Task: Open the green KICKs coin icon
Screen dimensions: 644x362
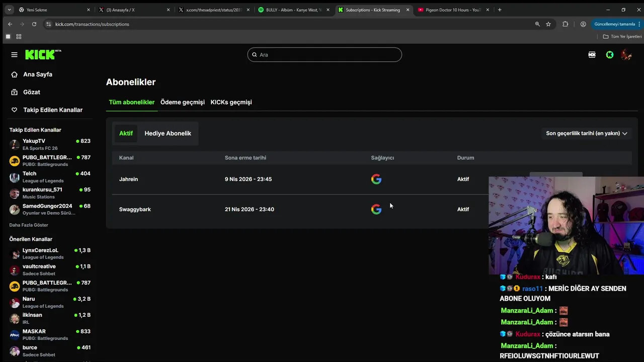Action: click(x=609, y=54)
